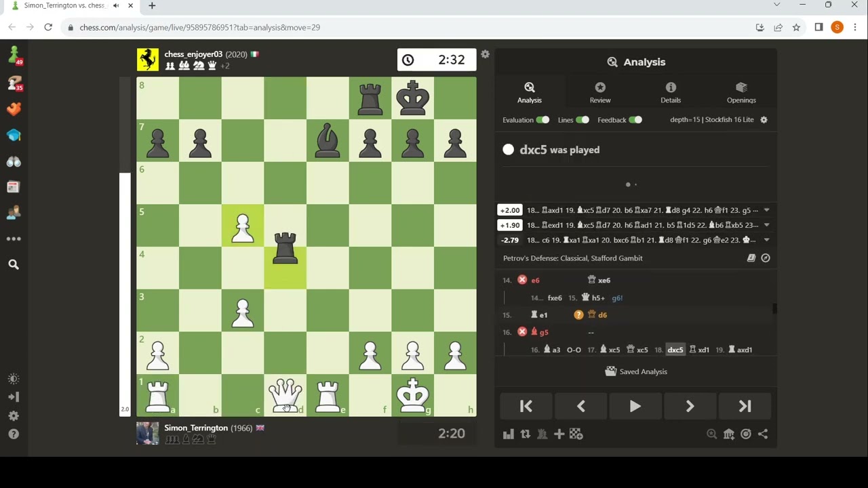Open Game Review magnifier-star icon
Image resolution: width=868 pixels, height=488 pixels.
(711, 434)
